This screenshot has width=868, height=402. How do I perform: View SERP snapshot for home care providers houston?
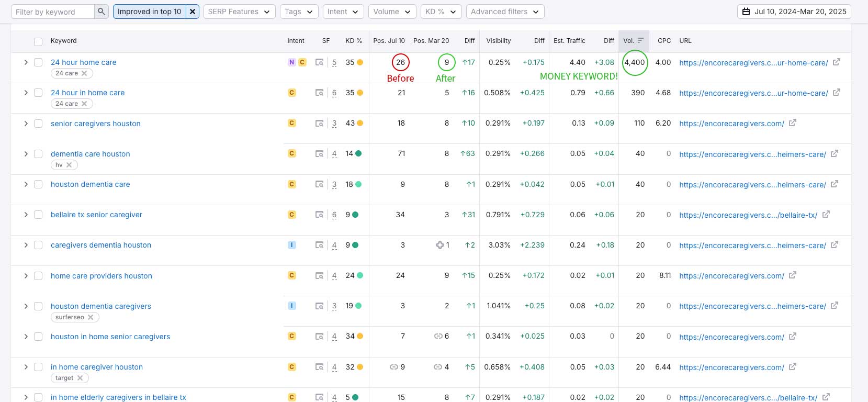319,275
